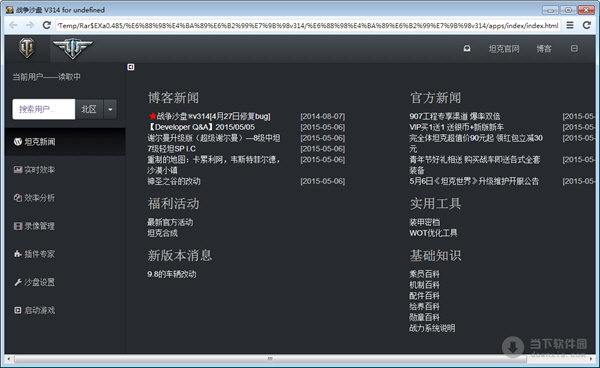Click the 战力系统说明 link
The width and height of the screenshot is (600, 368).
coord(432,328)
